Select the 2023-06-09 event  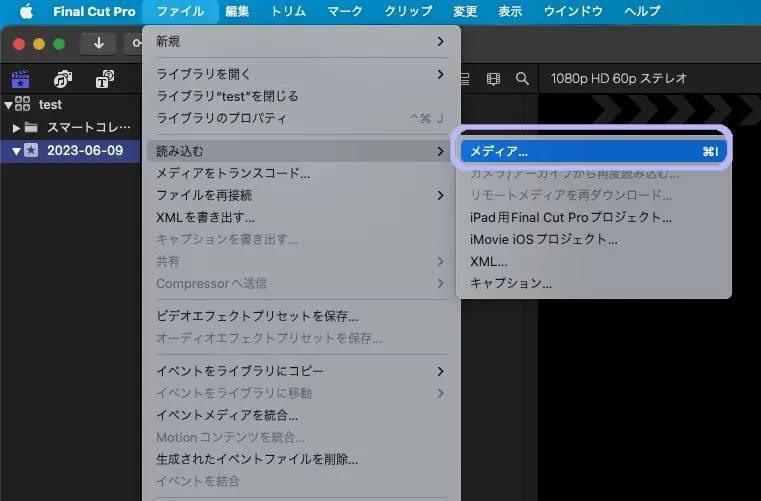[85, 150]
